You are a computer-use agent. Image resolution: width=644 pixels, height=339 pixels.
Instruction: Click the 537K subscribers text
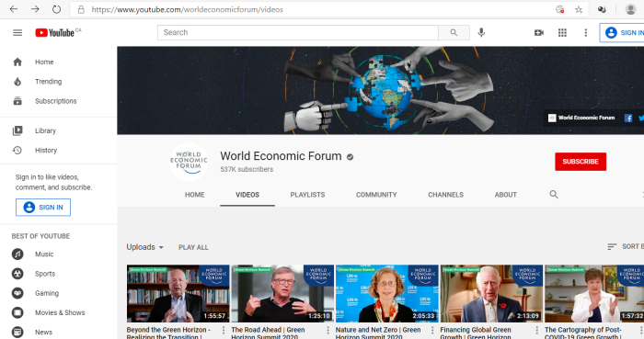(x=247, y=169)
